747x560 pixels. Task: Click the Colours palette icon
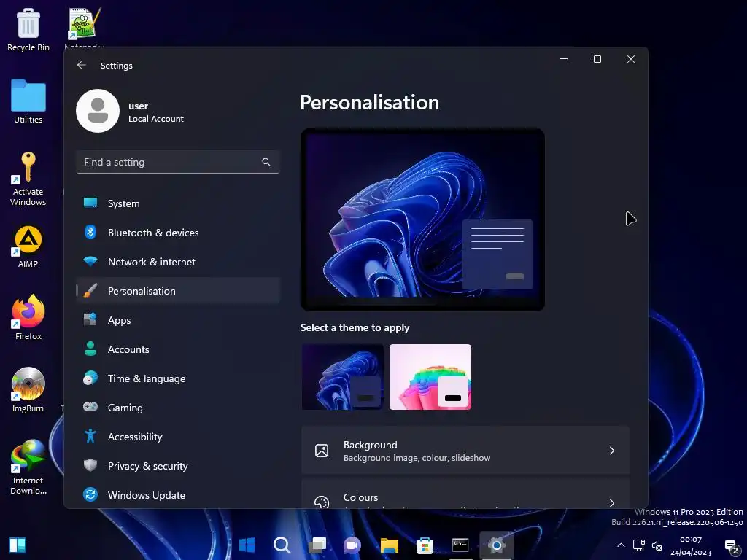click(322, 502)
